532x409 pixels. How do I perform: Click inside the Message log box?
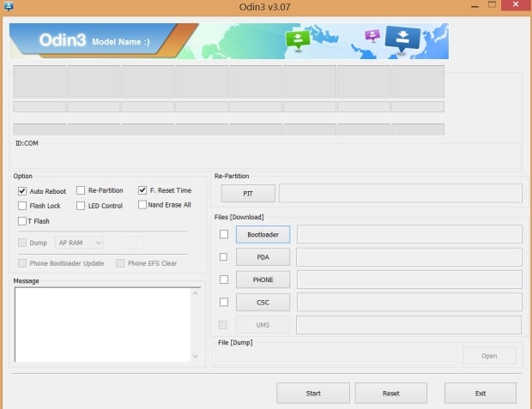coord(102,325)
